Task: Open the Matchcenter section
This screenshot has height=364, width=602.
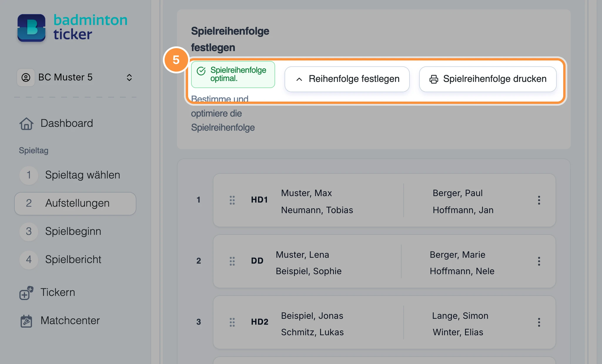Action: (70, 321)
